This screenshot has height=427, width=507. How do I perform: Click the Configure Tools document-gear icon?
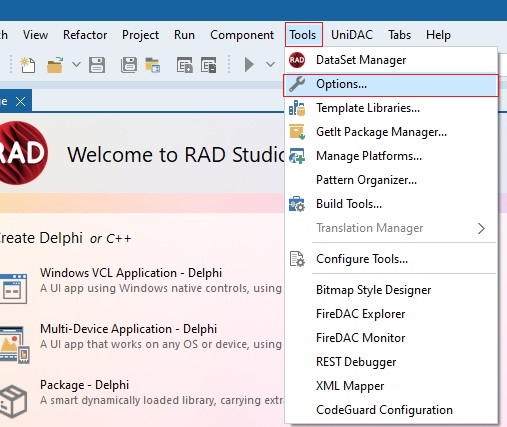297,259
